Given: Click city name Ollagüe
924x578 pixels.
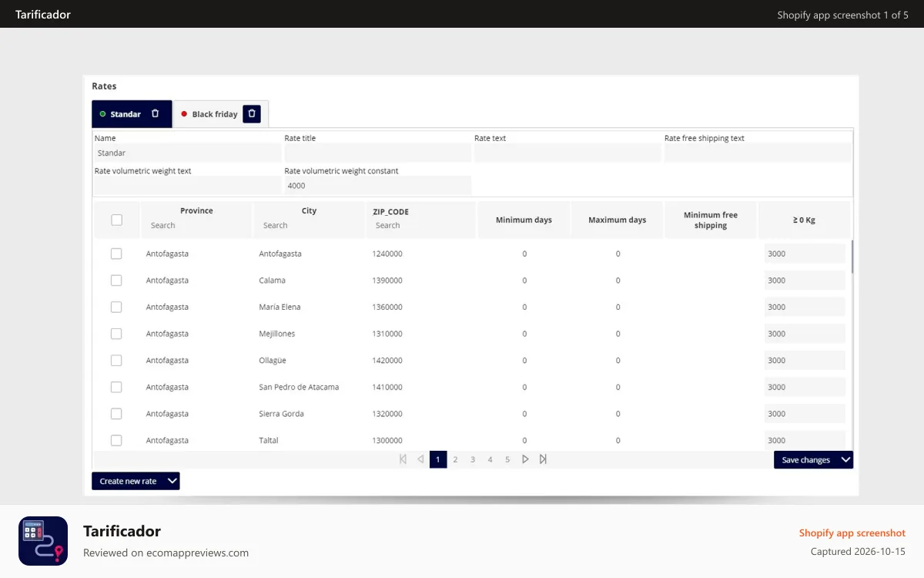Looking at the screenshot, I should pyautogui.click(x=273, y=360).
